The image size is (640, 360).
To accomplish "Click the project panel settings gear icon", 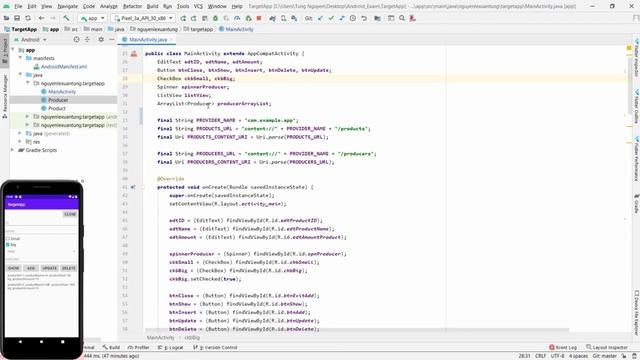I will click(101, 40).
